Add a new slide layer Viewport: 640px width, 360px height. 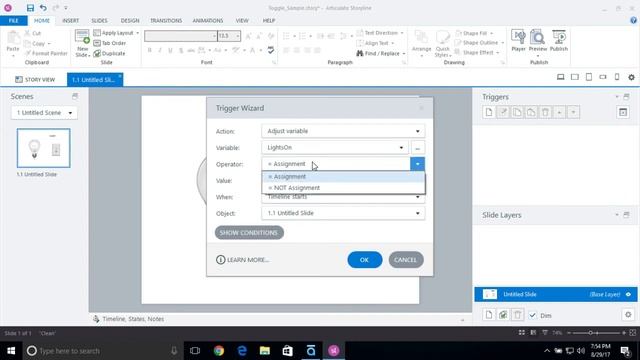(x=489, y=315)
